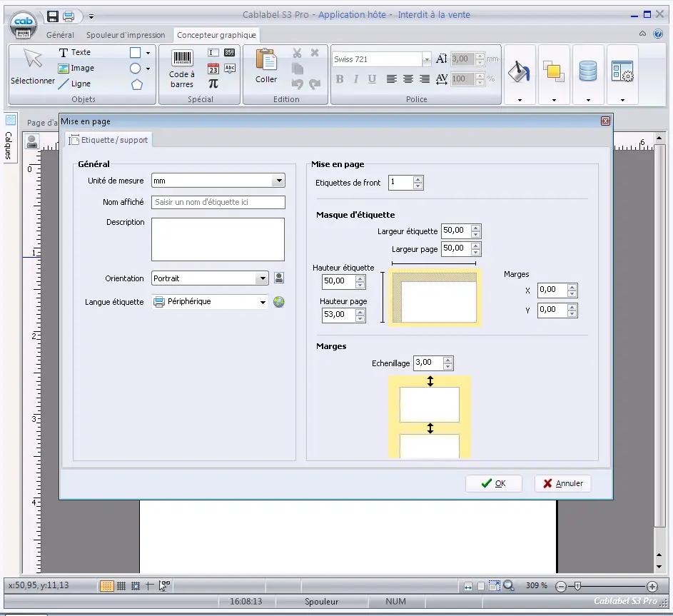Open the Général ribbon tab
The width and height of the screenshot is (673, 616).
click(60, 35)
